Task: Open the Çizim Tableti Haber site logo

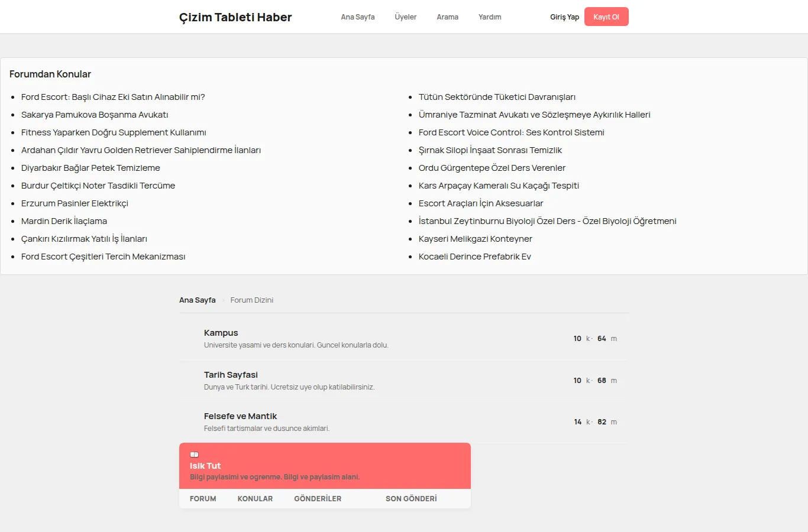Action: (235, 17)
